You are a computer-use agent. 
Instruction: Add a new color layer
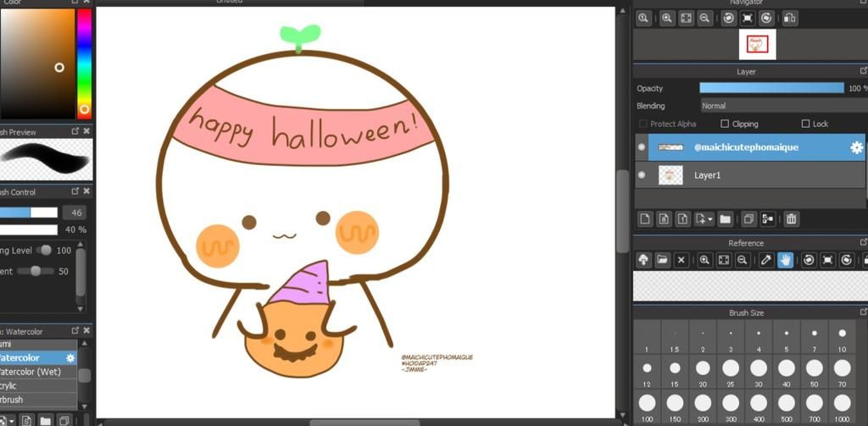(645, 219)
